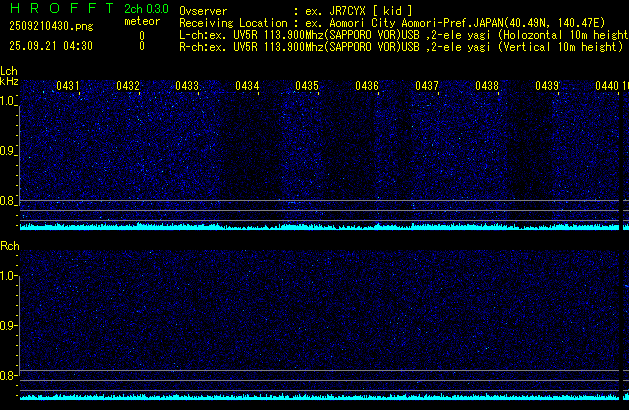Click the Lch 0.9 kHz axis label
This screenshot has height=410, width=629.
tap(8, 151)
